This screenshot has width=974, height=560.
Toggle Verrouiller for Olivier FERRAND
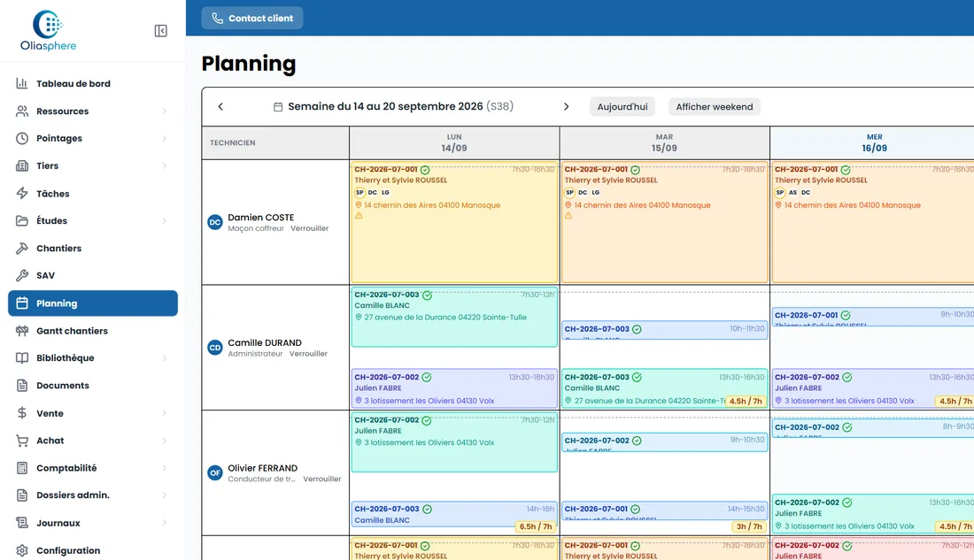pos(321,479)
